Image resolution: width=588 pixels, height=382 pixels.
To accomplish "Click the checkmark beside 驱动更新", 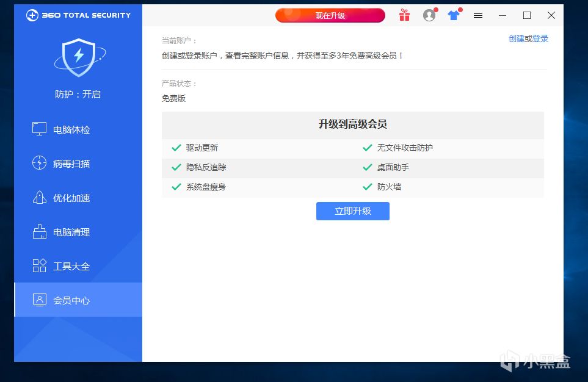I will tap(176, 148).
